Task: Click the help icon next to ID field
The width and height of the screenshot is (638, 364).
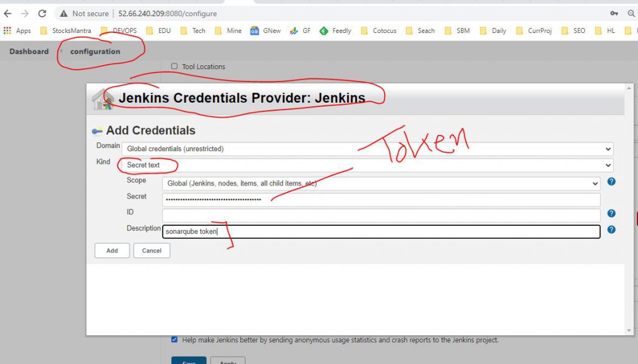Action: tap(611, 213)
